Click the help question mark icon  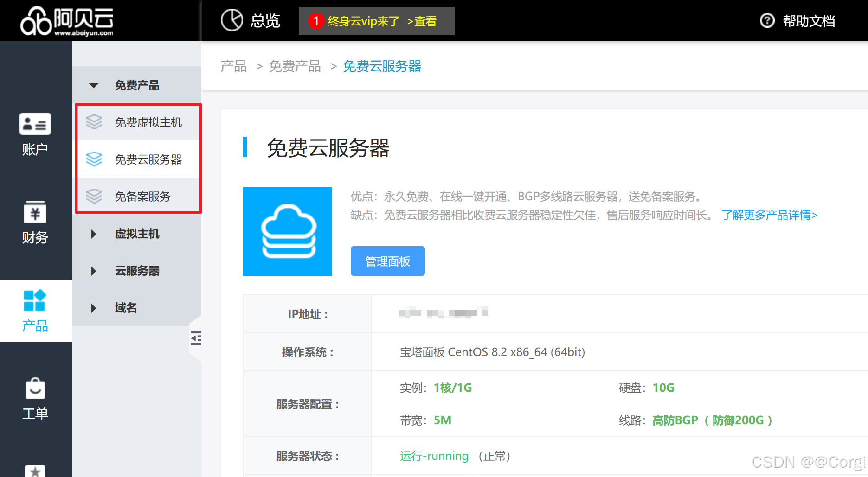tap(767, 21)
